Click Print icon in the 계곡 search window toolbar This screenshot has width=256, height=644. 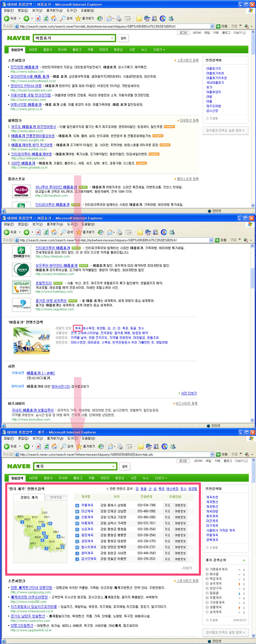click(120, 446)
